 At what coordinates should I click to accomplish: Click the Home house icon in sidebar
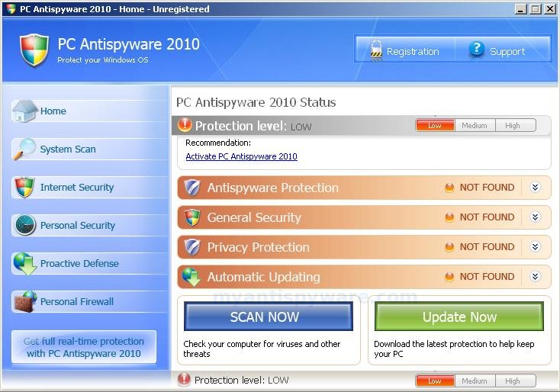pos(24,111)
